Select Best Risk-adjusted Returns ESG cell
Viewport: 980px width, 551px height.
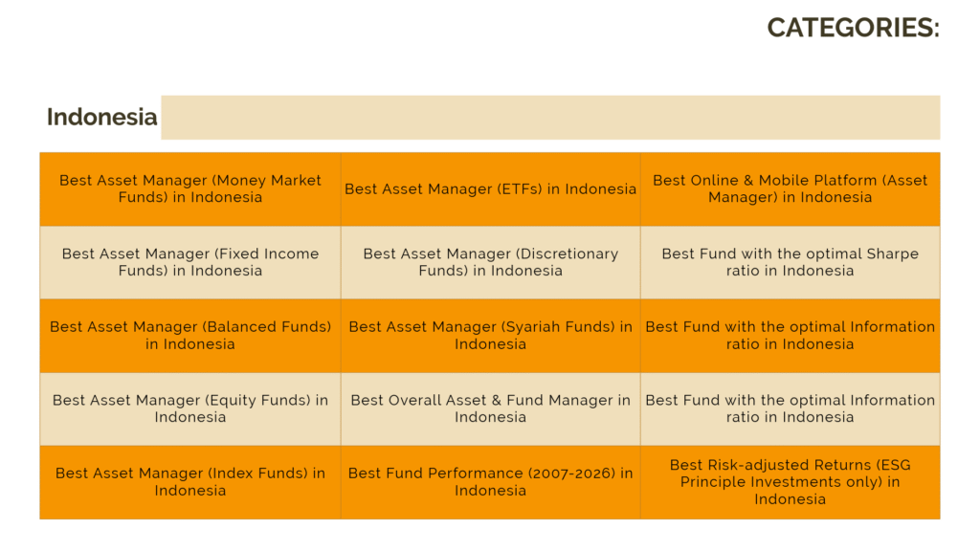[x=790, y=481]
